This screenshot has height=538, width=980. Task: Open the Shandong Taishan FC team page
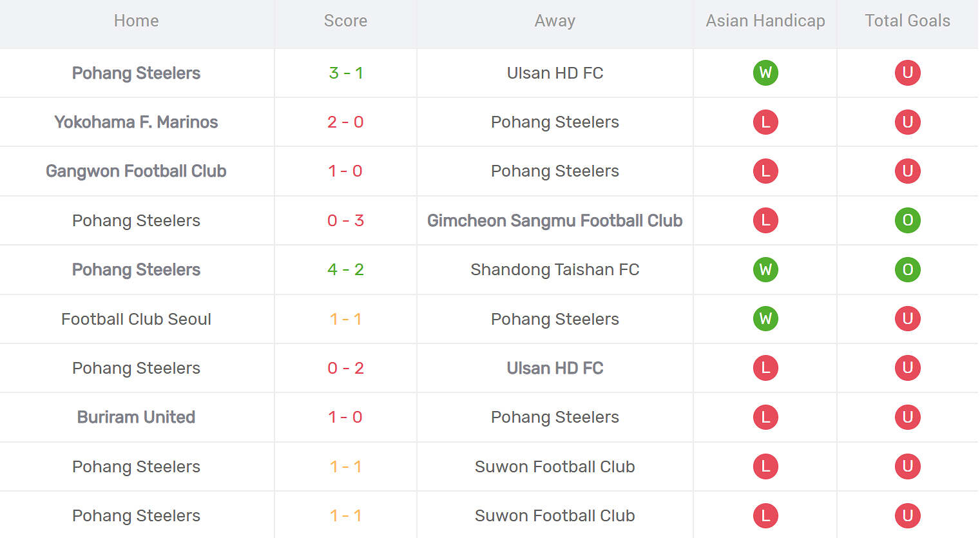[555, 269]
